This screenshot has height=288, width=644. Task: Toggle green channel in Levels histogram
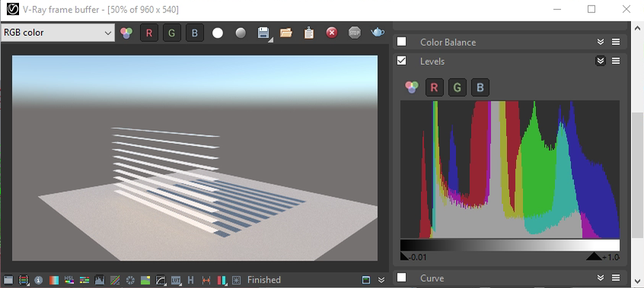(x=457, y=87)
